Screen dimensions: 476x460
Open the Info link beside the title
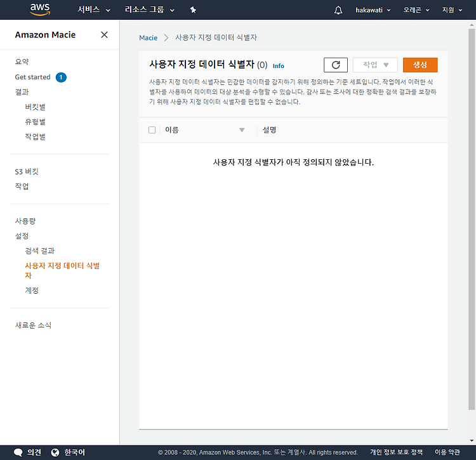coord(279,66)
